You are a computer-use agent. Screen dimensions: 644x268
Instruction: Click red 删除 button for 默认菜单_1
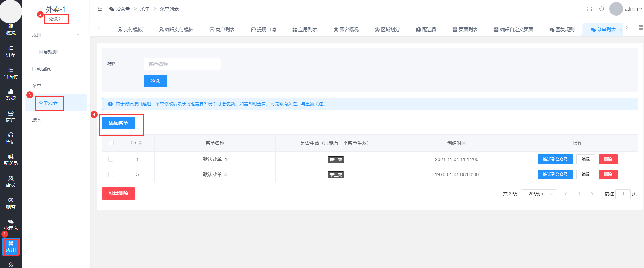point(608,159)
